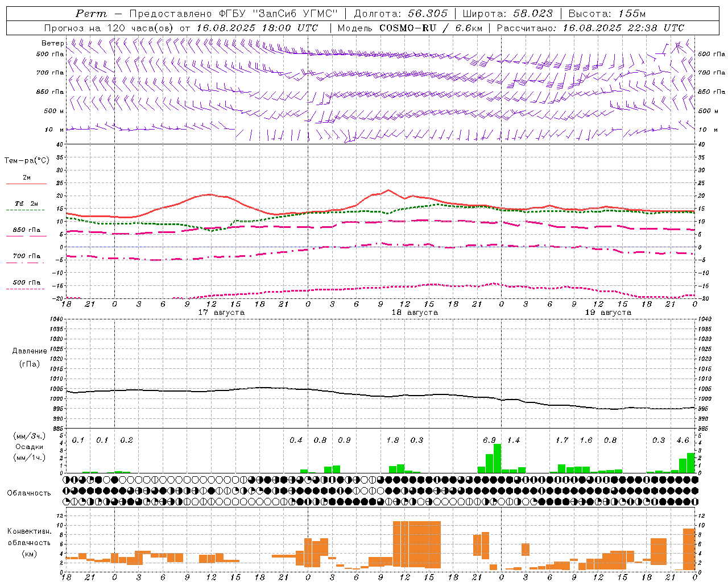Click the large orange convective block on 18 августа
The image size is (728, 582).
tap(417, 544)
